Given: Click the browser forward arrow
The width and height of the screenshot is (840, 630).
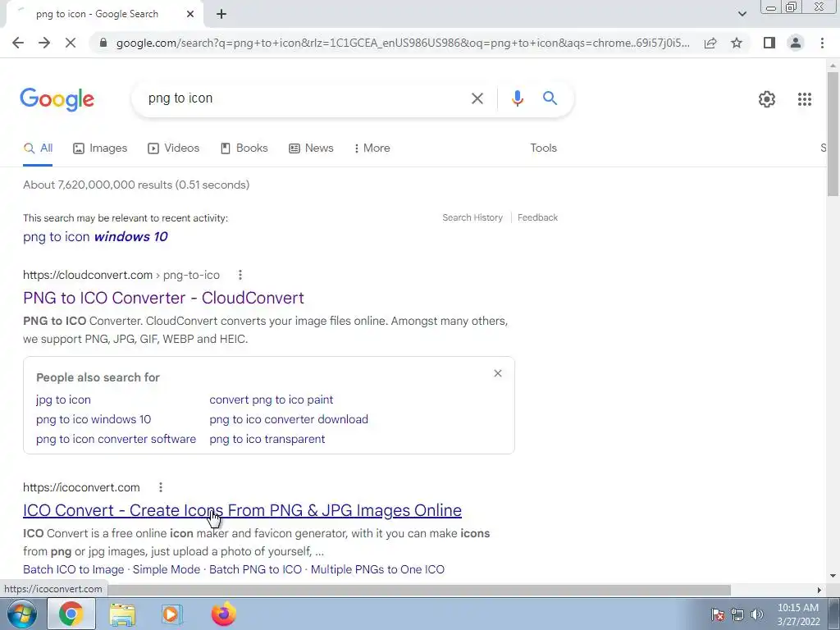Looking at the screenshot, I should (44, 43).
